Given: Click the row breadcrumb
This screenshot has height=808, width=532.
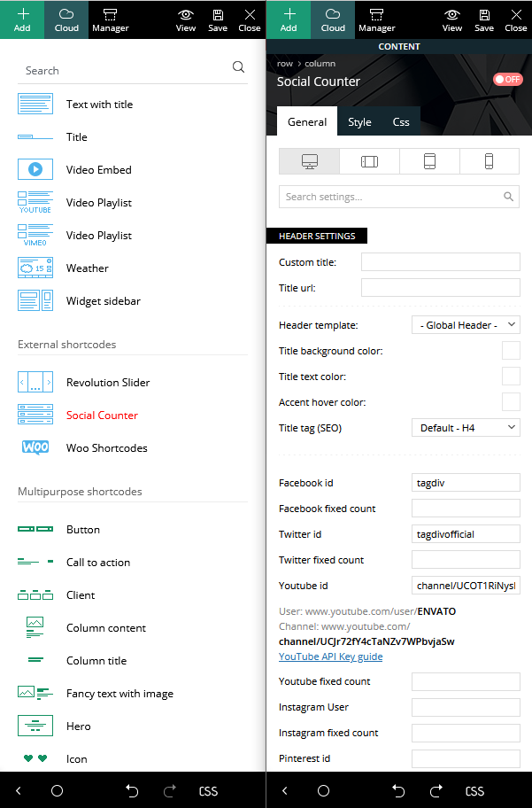Looking at the screenshot, I should [285, 64].
